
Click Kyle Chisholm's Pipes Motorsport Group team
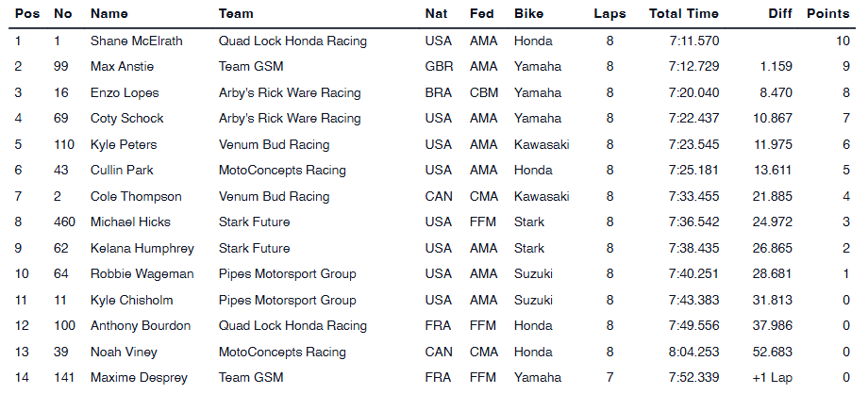[287, 301]
